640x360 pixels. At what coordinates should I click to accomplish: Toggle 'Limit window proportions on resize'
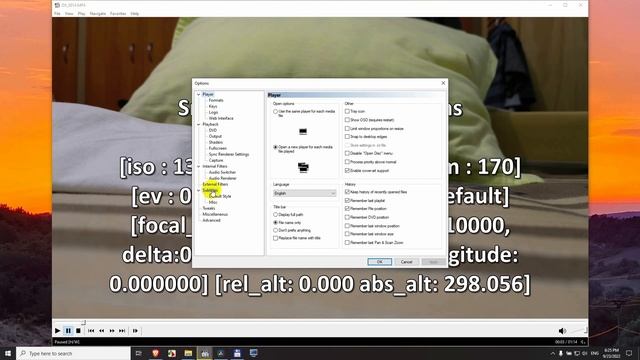point(347,128)
